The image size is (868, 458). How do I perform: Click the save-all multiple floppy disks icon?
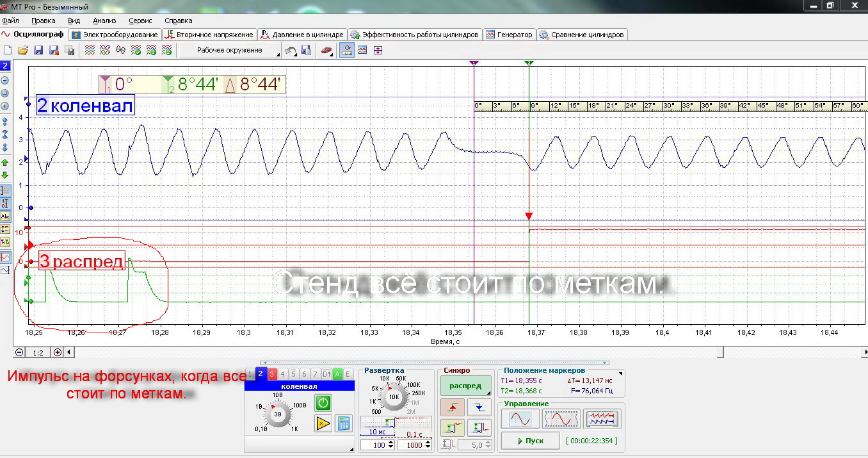pyautogui.click(x=70, y=50)
